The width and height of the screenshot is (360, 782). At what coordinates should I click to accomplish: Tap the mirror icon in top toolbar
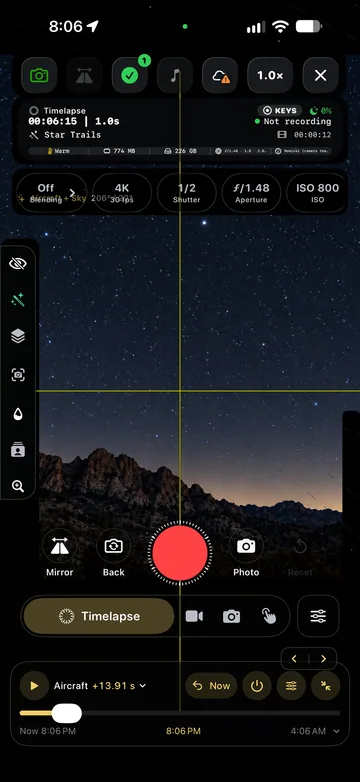pyautogui.click(x=84, y=75)
